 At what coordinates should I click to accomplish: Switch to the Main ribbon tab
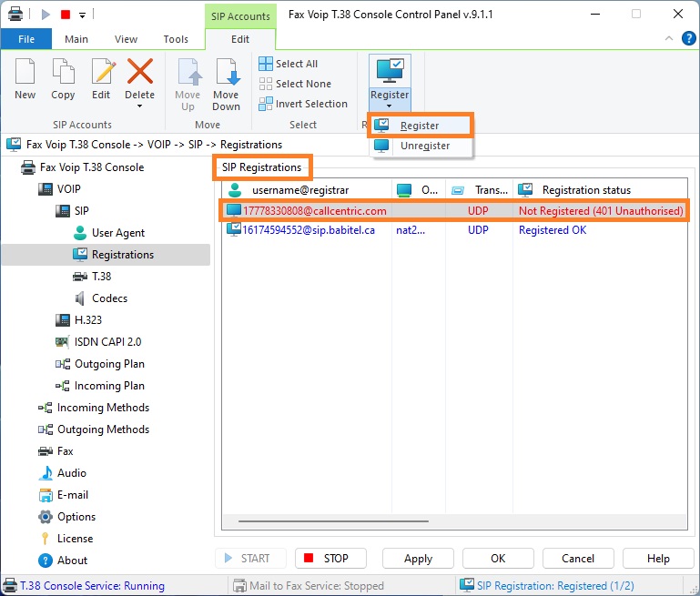[x=76, y=39]
